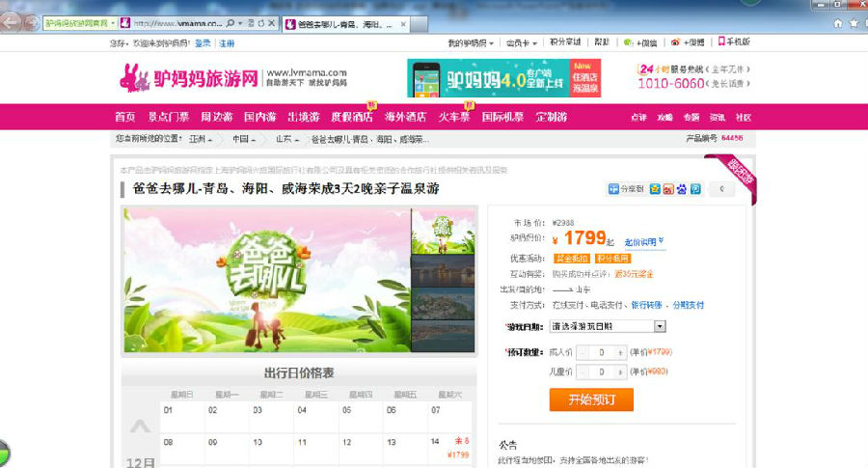868x468 pixels.
Task: Click the plus button for 成人价 quantity
Action: coord(620,352)
